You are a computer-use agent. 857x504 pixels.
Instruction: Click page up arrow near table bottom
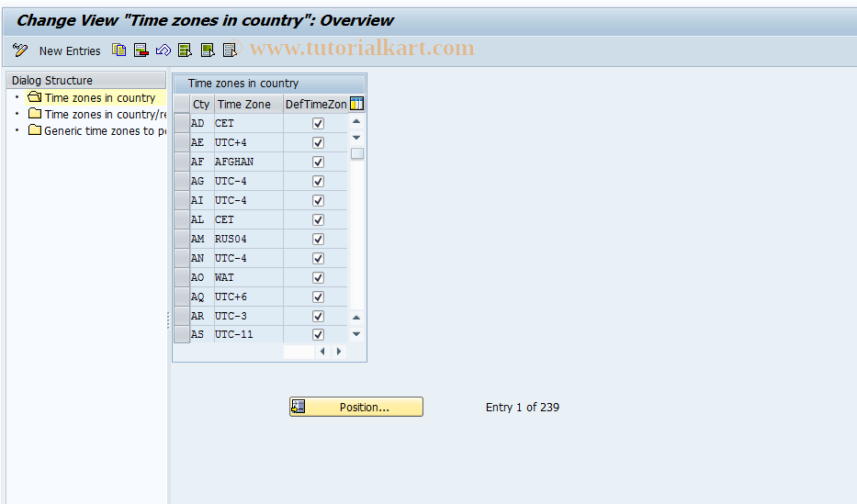pos(356,318)
